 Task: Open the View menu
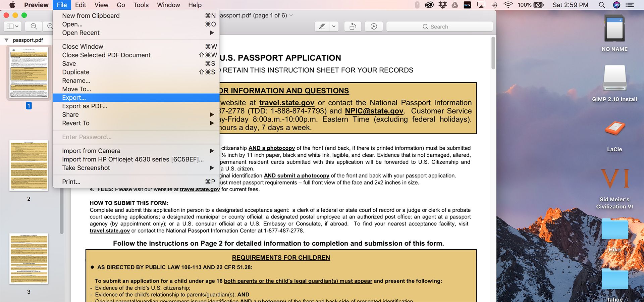tap(101, 5)
